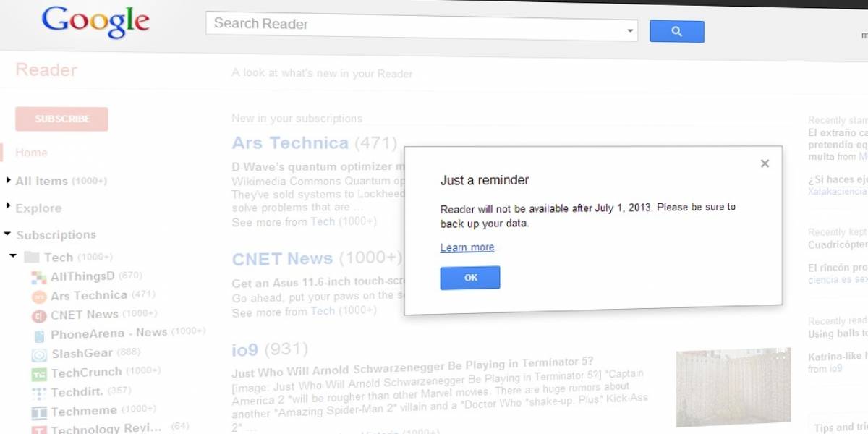
Task: Click the Technology Review feed icon
Action: (x=39, y=430)
